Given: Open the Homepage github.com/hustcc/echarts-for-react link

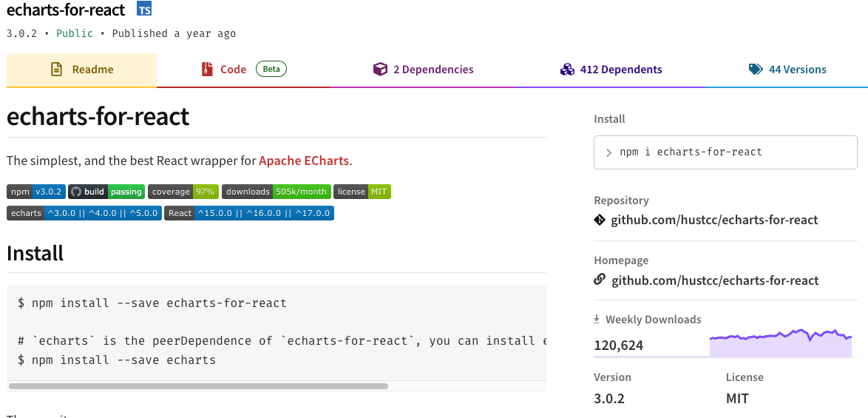Looking at the screenshot, I should (x=715, y=280).
